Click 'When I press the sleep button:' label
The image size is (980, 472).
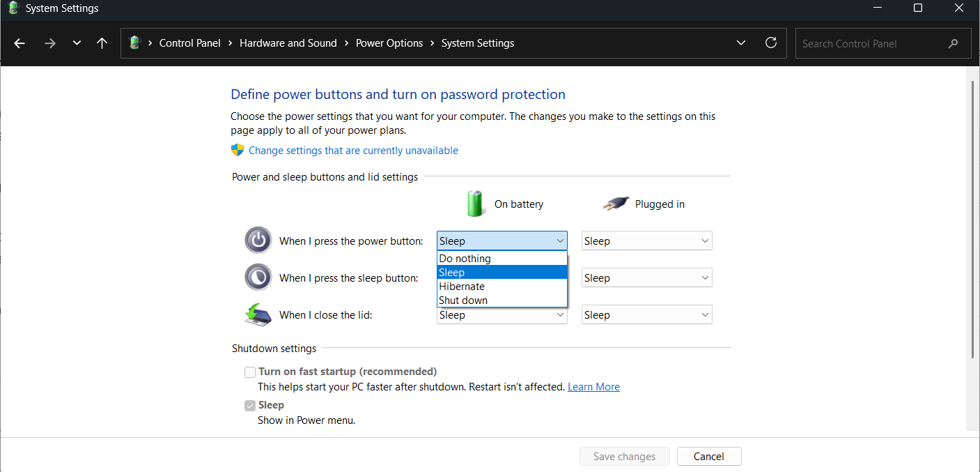click(x=349, y=278)
